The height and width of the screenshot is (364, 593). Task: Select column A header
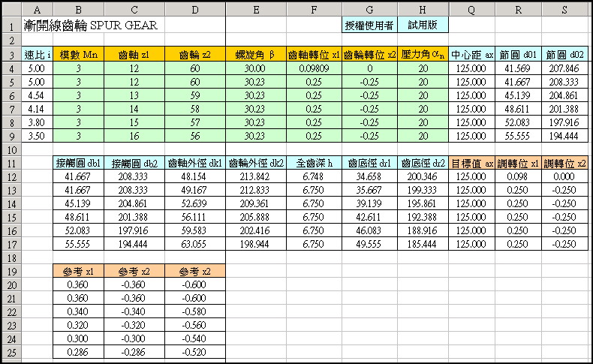pyautogui.click(x=37, y=10)
